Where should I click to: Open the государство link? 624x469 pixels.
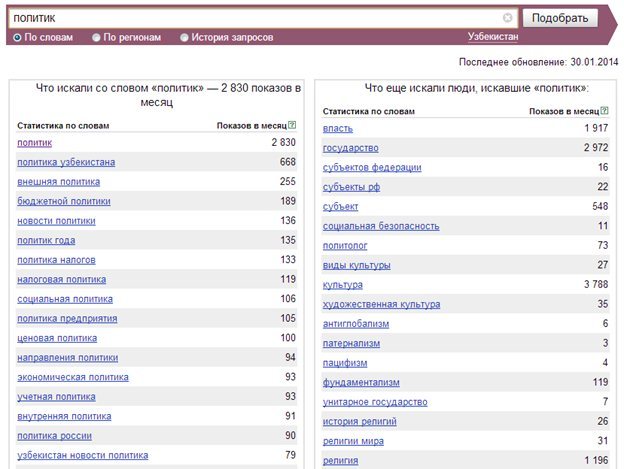tap(351, 148)
